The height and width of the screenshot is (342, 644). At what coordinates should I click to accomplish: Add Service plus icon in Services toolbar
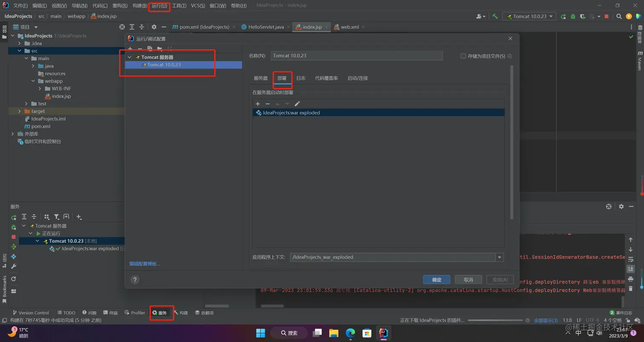coord(79,217)
